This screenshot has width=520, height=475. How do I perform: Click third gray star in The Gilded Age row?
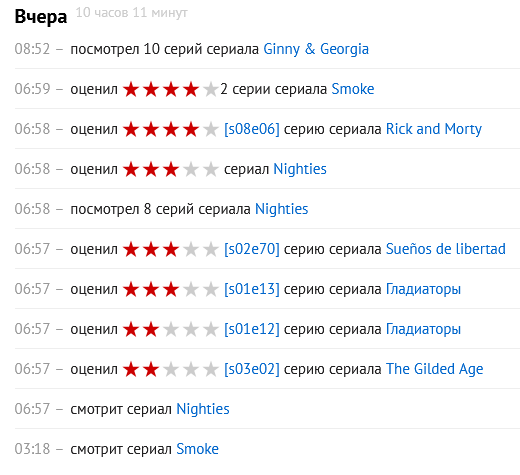(x=171, y=369)
